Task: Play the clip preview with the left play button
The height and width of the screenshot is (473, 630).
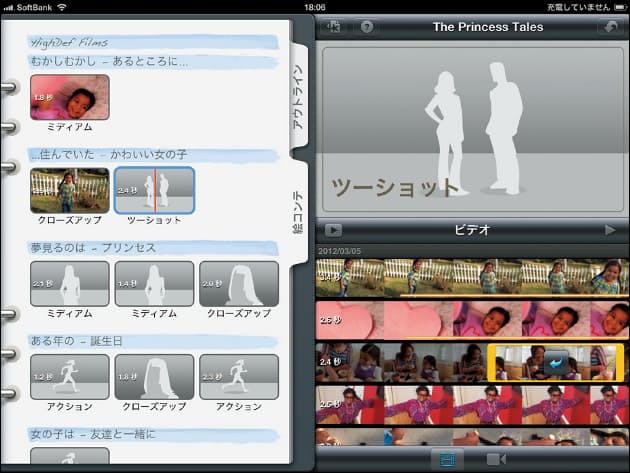Action: [333, 230]
